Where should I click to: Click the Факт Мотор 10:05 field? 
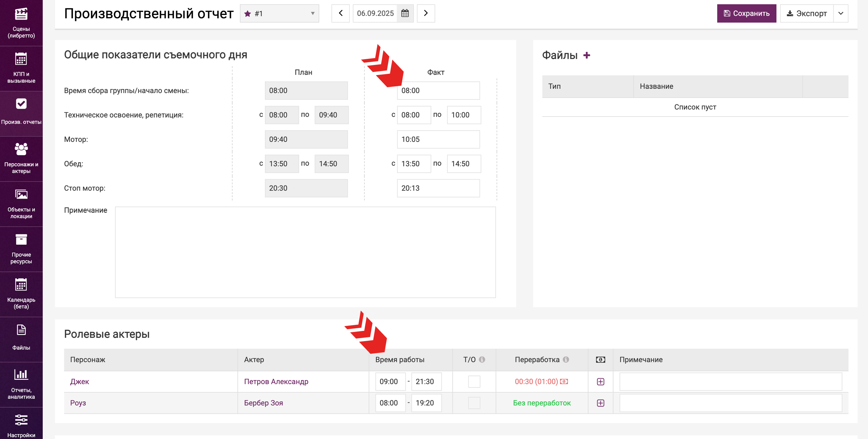coord(438,139)
